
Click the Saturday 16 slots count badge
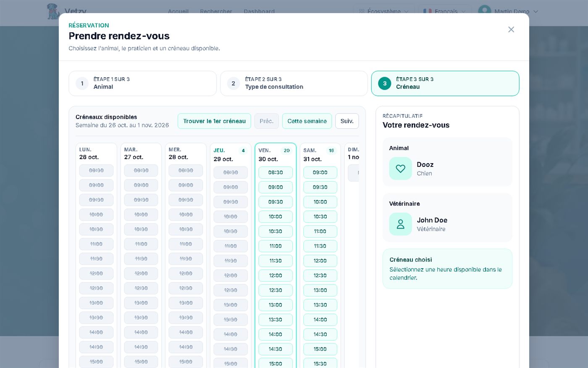pyautogui.click(x=331, y=151)
